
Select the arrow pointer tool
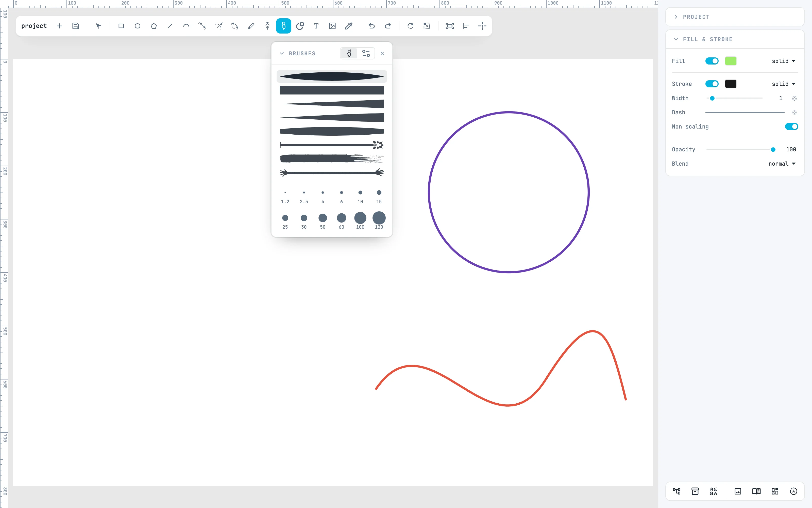point(98,26)
